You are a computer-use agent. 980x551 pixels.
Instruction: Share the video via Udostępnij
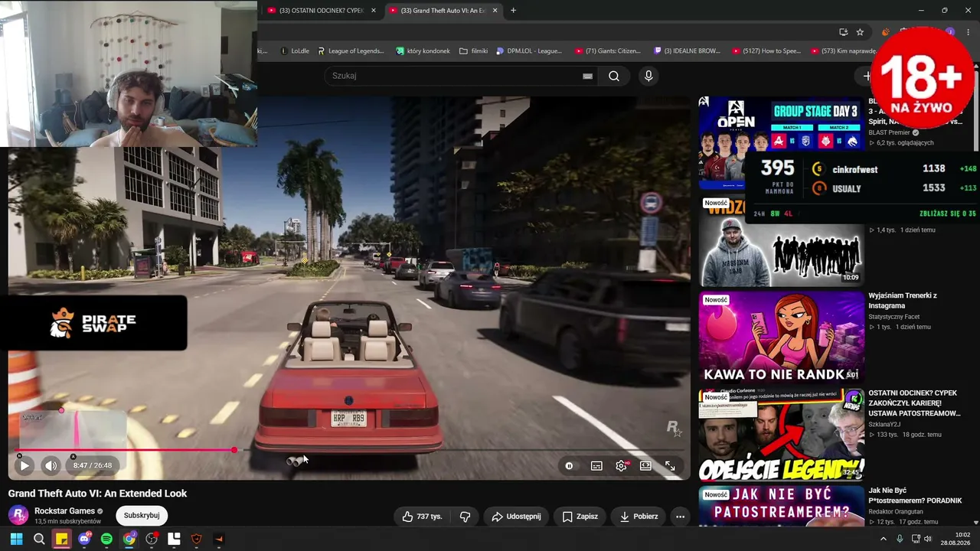coord(516,517)
